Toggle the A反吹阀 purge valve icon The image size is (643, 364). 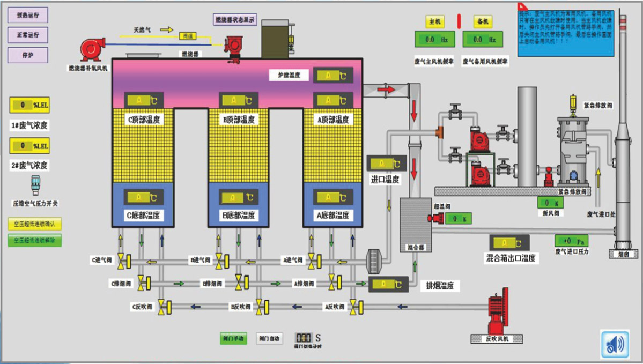(x=356, y=307)
